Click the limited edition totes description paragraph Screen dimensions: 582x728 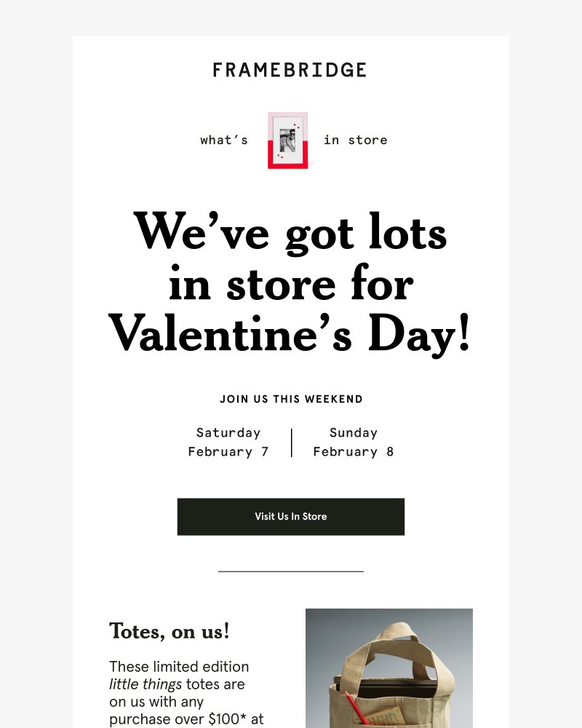tap(178, 692)
